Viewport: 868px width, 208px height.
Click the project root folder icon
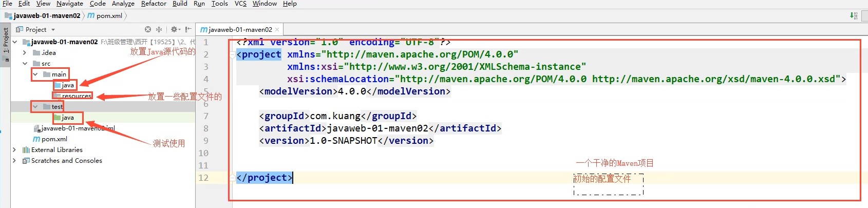(x=26, y=42)
